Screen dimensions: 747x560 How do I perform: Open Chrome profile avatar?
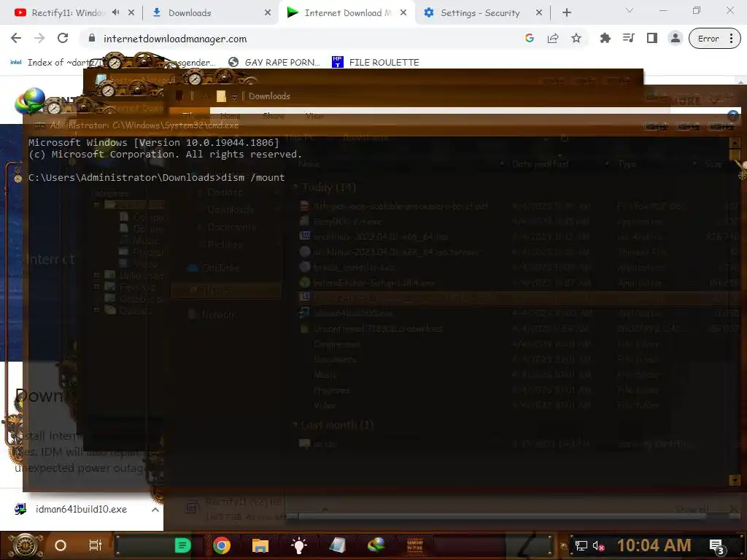(x=675, y=39)
